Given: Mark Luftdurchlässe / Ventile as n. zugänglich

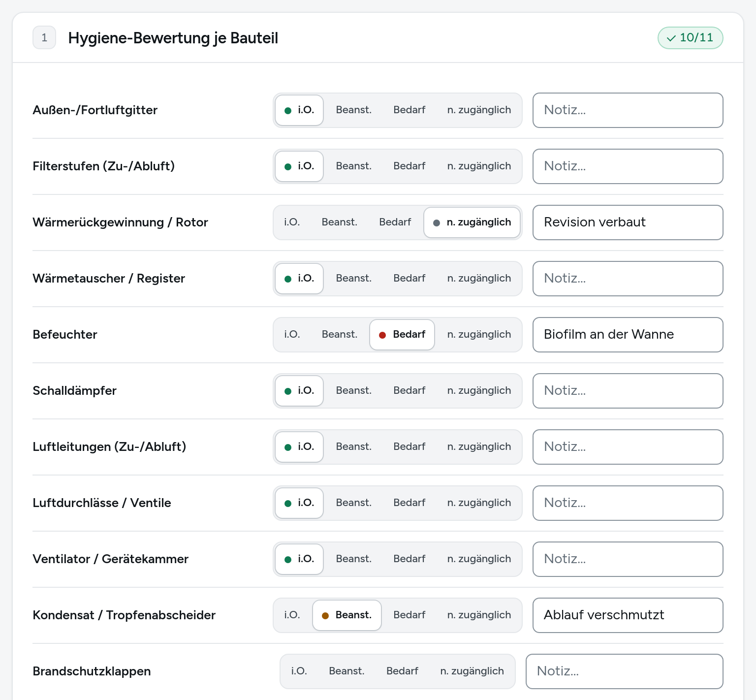Looking at the screenshot, I should 479,503.
